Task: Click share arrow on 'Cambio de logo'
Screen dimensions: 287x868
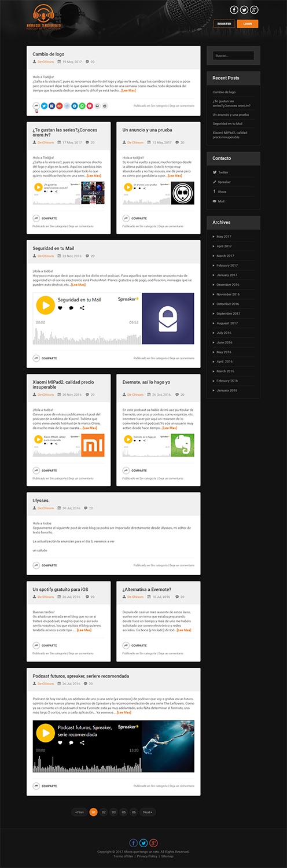Action: (x=36, y=106)
